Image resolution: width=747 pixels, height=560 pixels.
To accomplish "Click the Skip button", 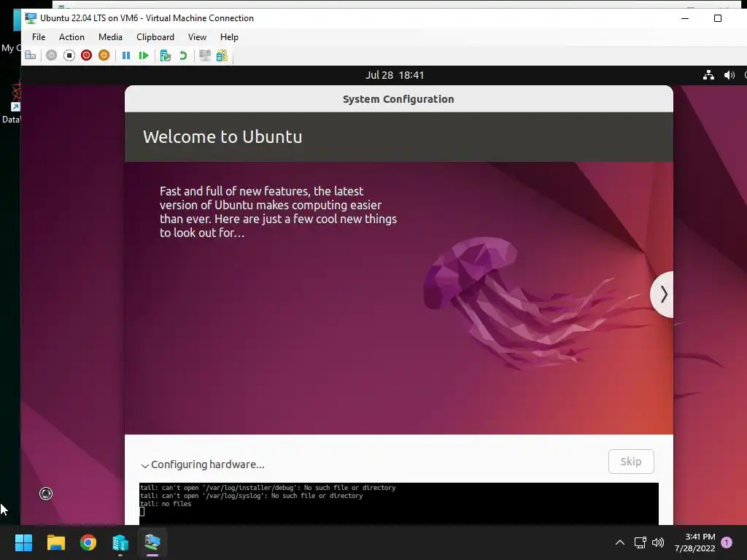I will [x=631, y=462].
